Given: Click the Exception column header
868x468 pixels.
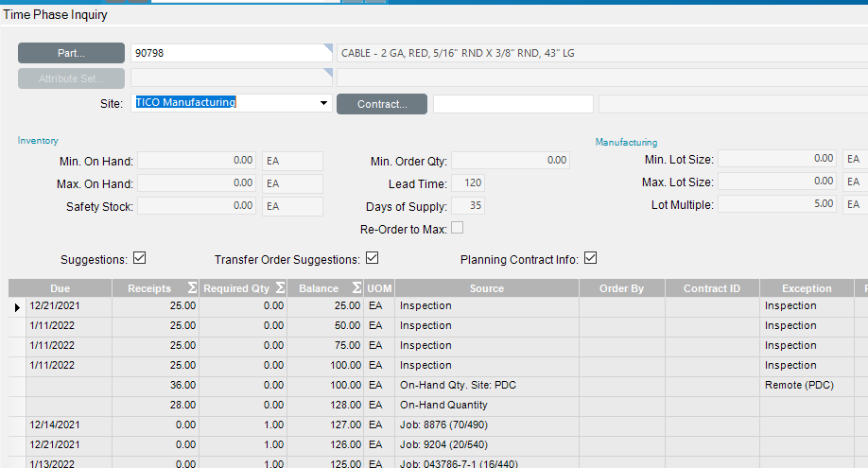Looking at the screenshot, I should click(807, 288).
